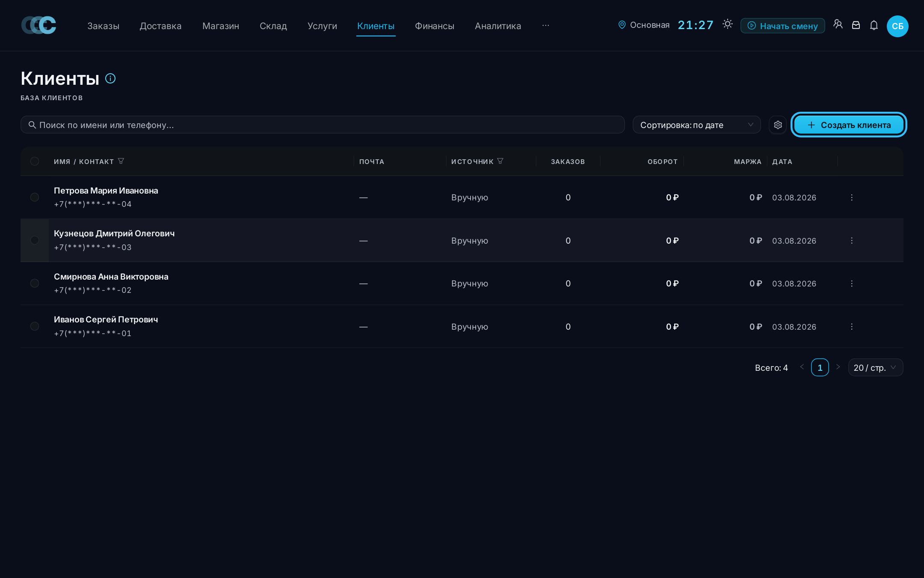Open client Иванов Сергей Петрович
This screenshot has width=924, height=578.
click(x=106, y=319)
